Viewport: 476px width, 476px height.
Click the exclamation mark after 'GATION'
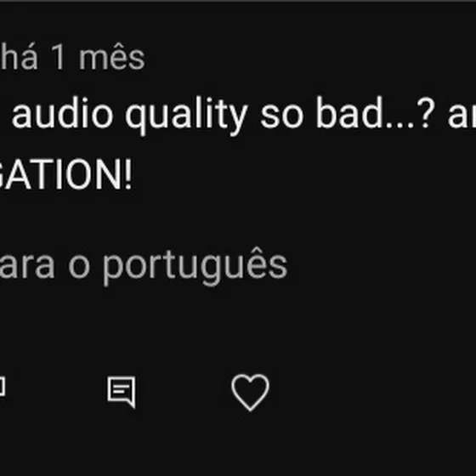(128, 174)
